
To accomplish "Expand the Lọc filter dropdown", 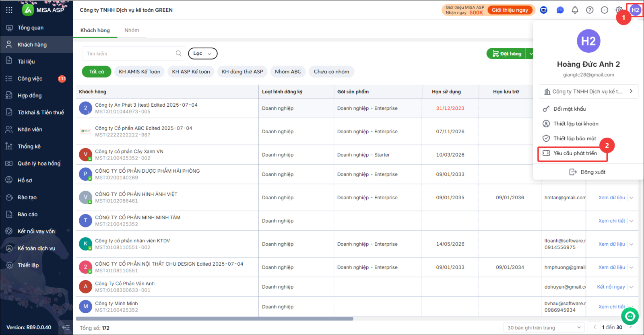I will 202,54.
